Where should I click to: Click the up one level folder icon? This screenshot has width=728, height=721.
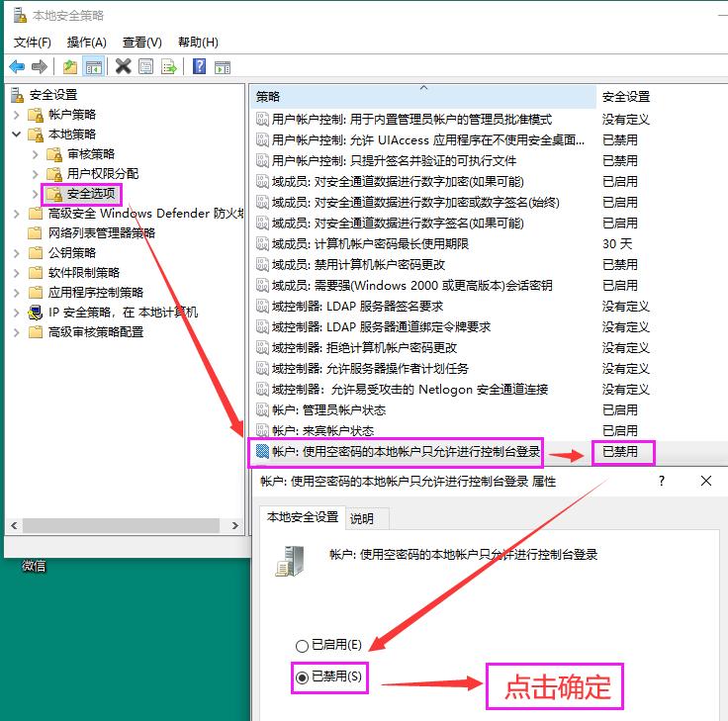click(70, 66)
